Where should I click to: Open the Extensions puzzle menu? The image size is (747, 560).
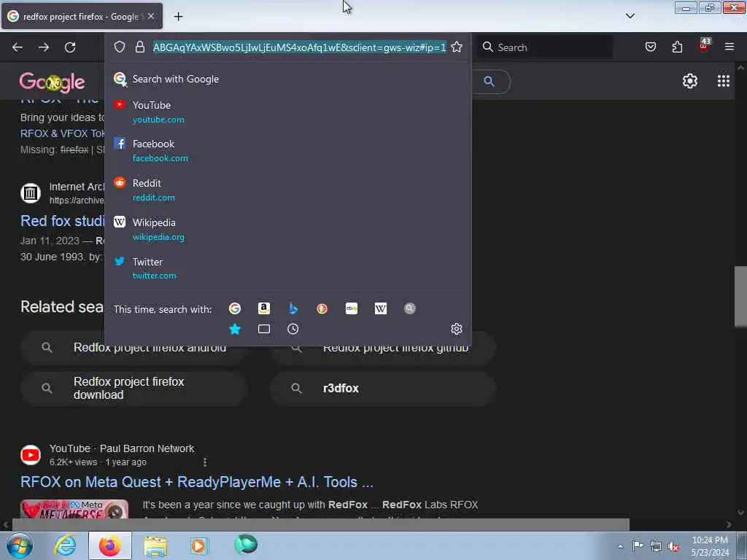pyautogui.click(x=677, y=47)
